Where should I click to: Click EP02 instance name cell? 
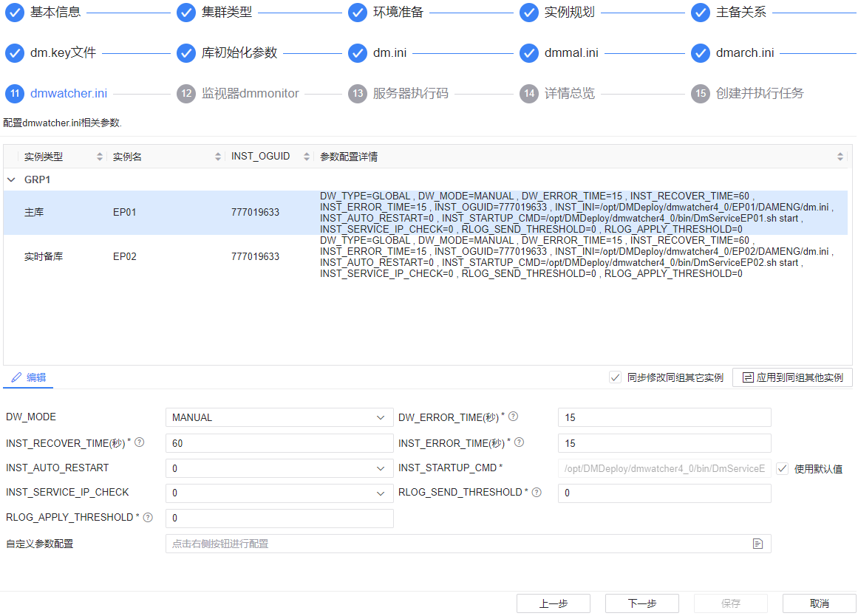click(x=124, y=256)
